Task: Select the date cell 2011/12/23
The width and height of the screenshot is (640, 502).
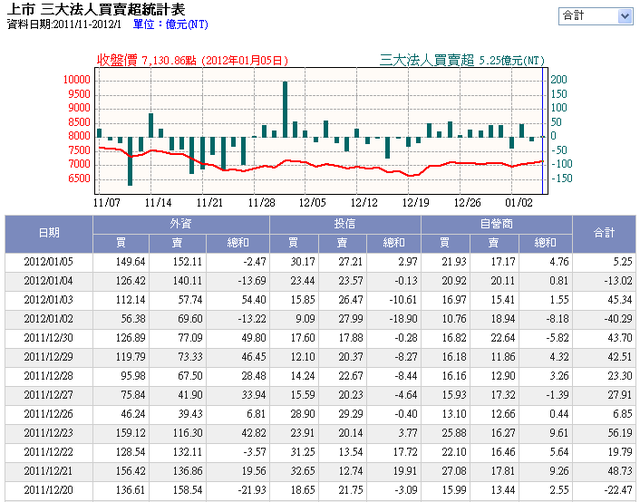Action: coord(49,433)
